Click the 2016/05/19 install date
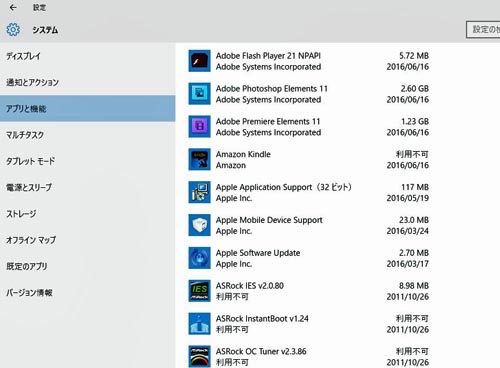 point(408,198)
